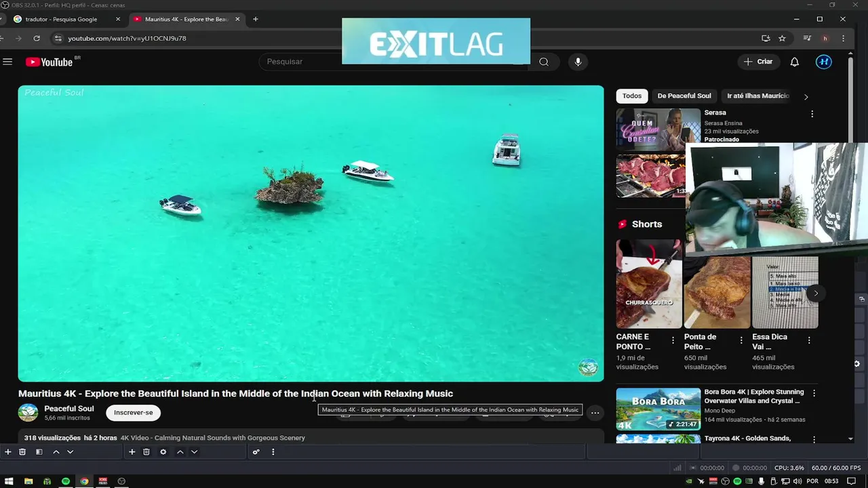868x488 pixels.
Task: Open options for Tayrona 4K video
Action: coord(814,440)
